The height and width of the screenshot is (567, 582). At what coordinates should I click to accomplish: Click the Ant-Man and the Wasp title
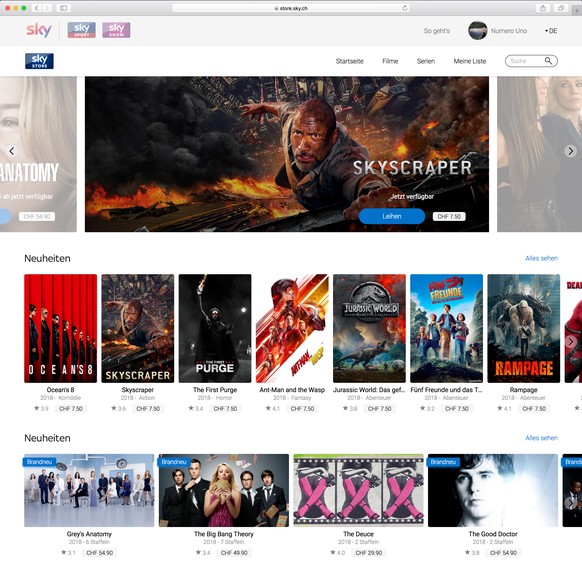(292, 390)
